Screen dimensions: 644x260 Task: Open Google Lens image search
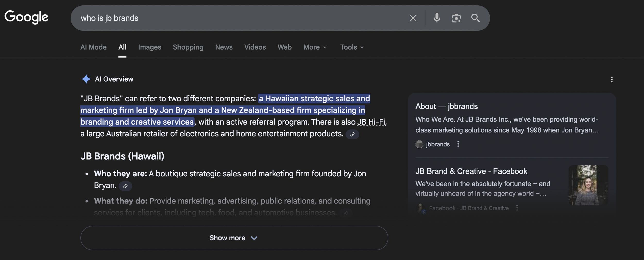tap(456, 18)
